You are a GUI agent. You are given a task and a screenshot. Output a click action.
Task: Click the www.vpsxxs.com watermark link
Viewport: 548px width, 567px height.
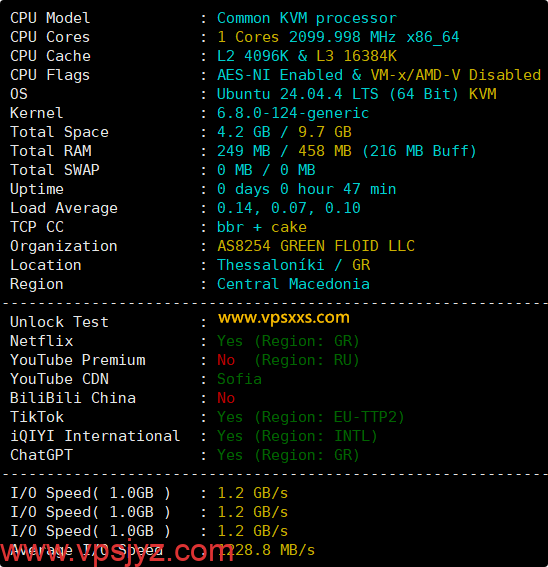point(284,317)
